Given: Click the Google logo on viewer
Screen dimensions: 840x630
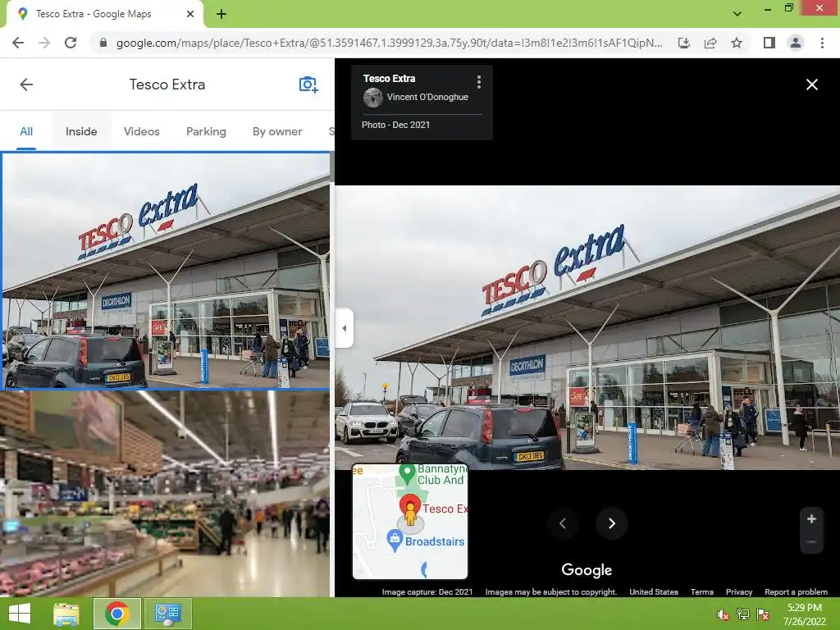Looking at the screenshot, I should point(587,570).
